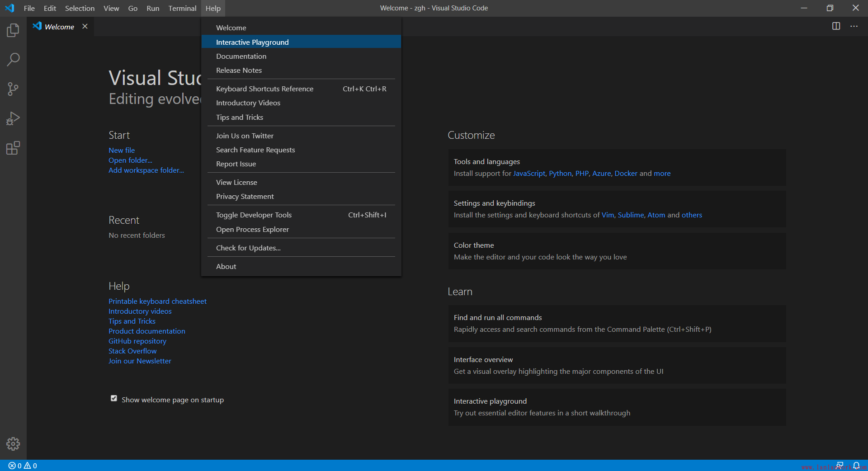Open the Run and Debug view

(13, 118)
